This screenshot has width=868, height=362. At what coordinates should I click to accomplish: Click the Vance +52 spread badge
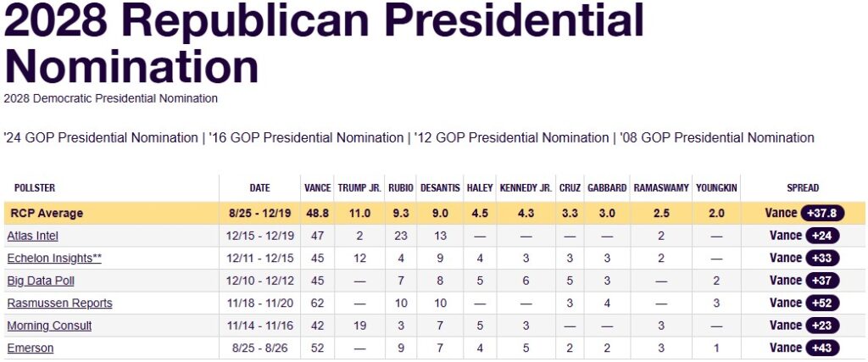821,303
